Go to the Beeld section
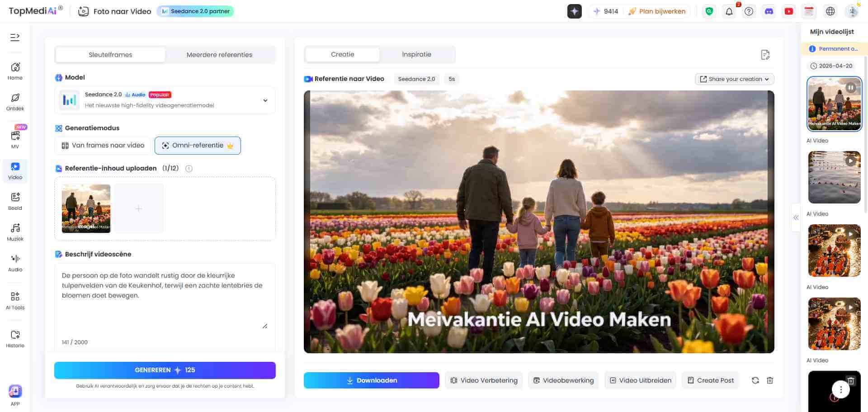The image size is (868, 412). [15, 201]
